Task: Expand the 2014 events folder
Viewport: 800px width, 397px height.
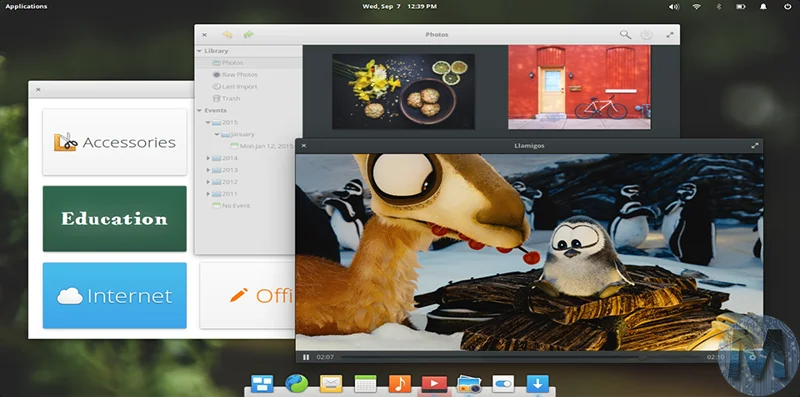Action: [x=208, y=158]
